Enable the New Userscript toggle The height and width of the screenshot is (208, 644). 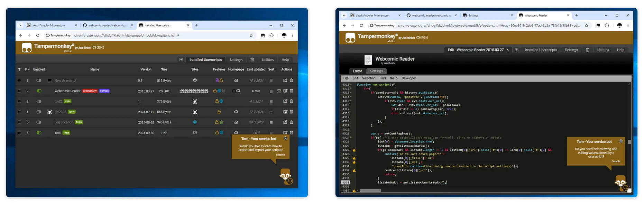(x=39, y=80)
